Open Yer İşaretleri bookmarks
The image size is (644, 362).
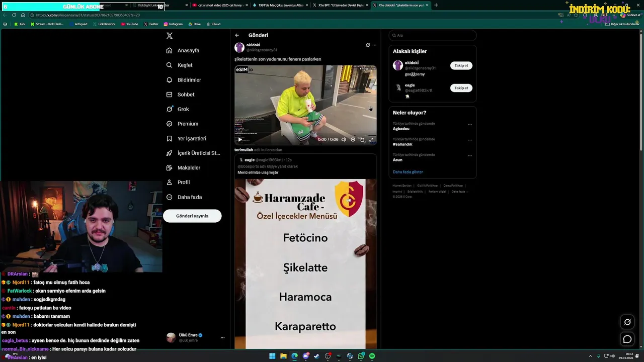click(186, 138)
